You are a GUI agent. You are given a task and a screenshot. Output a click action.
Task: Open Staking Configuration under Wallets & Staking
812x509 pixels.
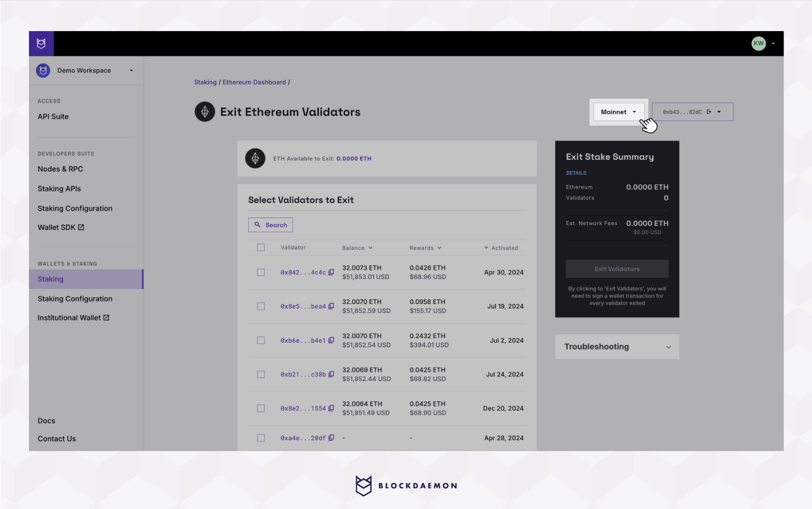[75, 299]
